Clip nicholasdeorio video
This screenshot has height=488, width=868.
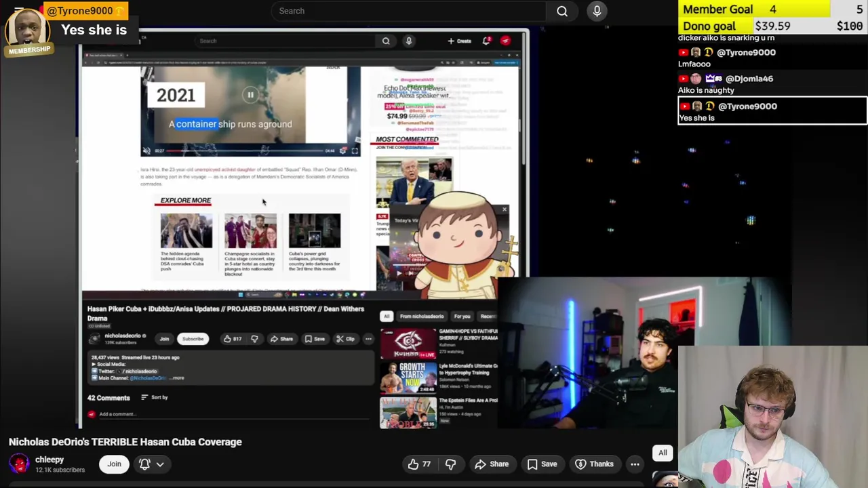coord(346,339)
